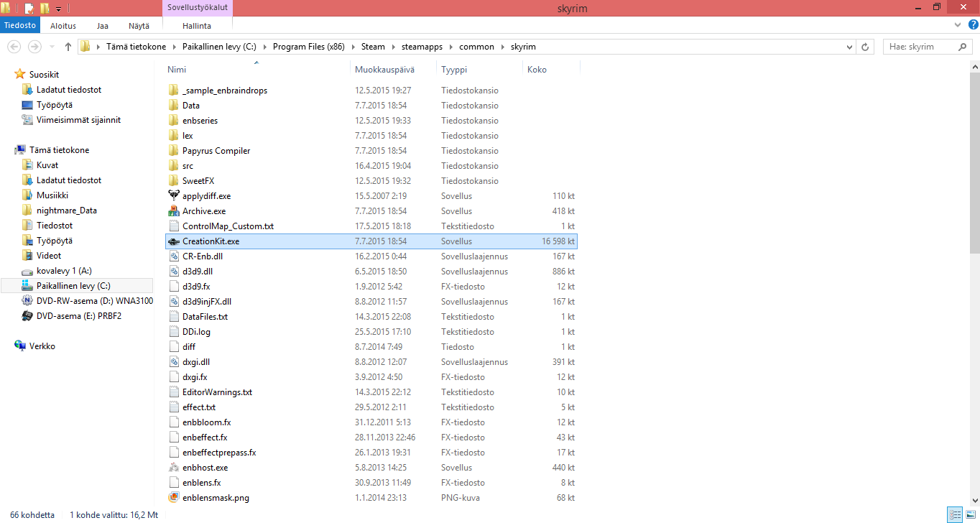Click the Sovellustyökalut contextual tab header
The height and width of the screenshot is (523, 980).
pyautogui.click(x=198, y=8)
